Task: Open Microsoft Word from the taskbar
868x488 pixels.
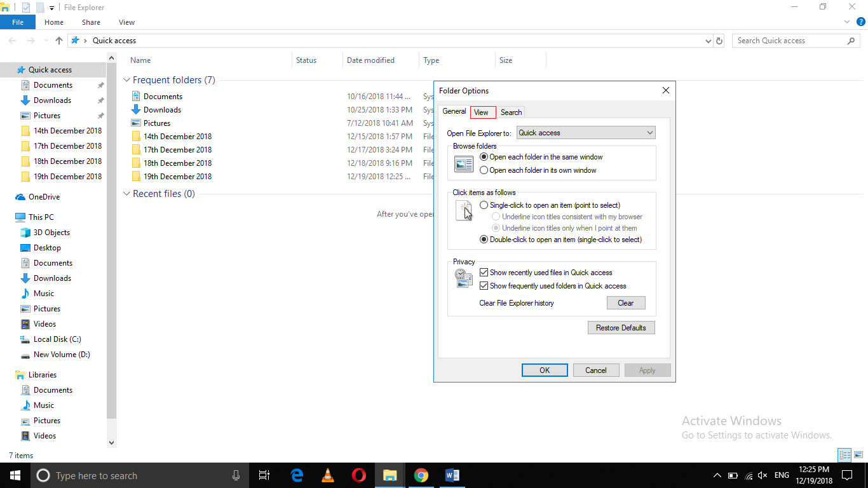Action: click(x=452, y=475)
